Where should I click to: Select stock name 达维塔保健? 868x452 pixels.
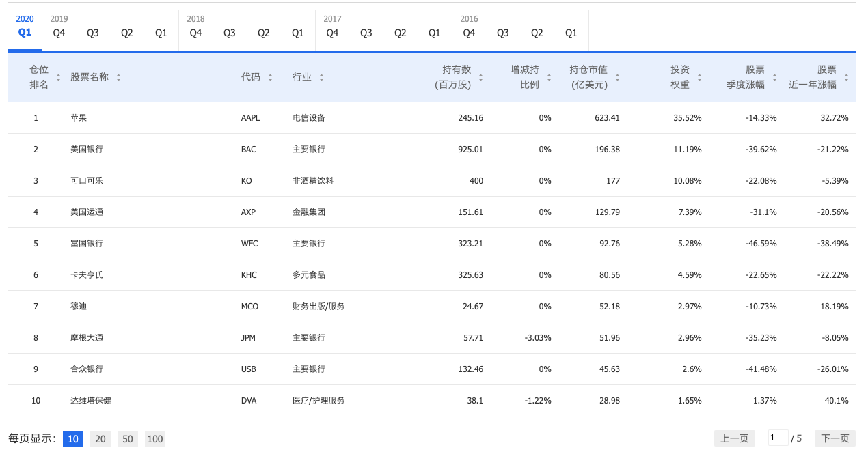click(x=91, y=401)
